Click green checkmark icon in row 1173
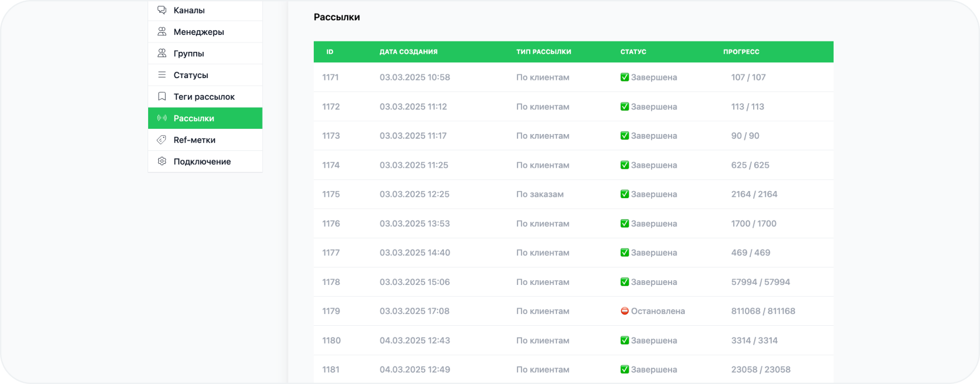The width and height of the screenshot is (980, 384). [x=625, y=136]
